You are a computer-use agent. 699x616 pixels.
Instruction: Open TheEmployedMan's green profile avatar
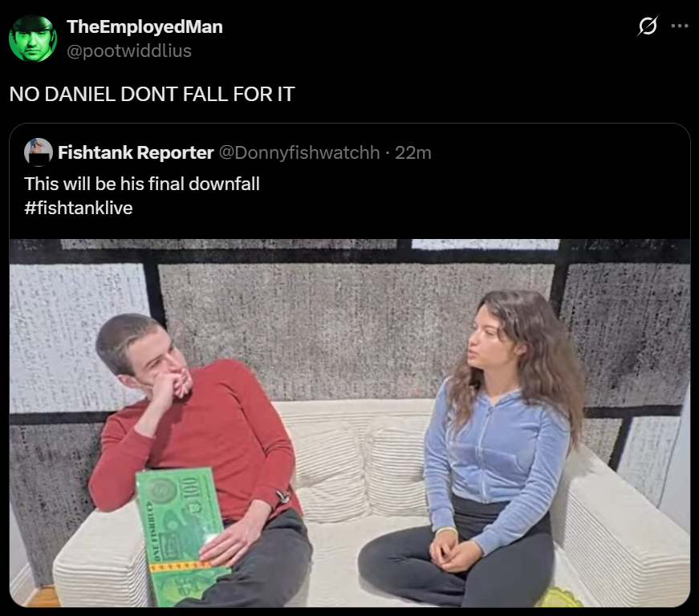click(x=33, y=38)
